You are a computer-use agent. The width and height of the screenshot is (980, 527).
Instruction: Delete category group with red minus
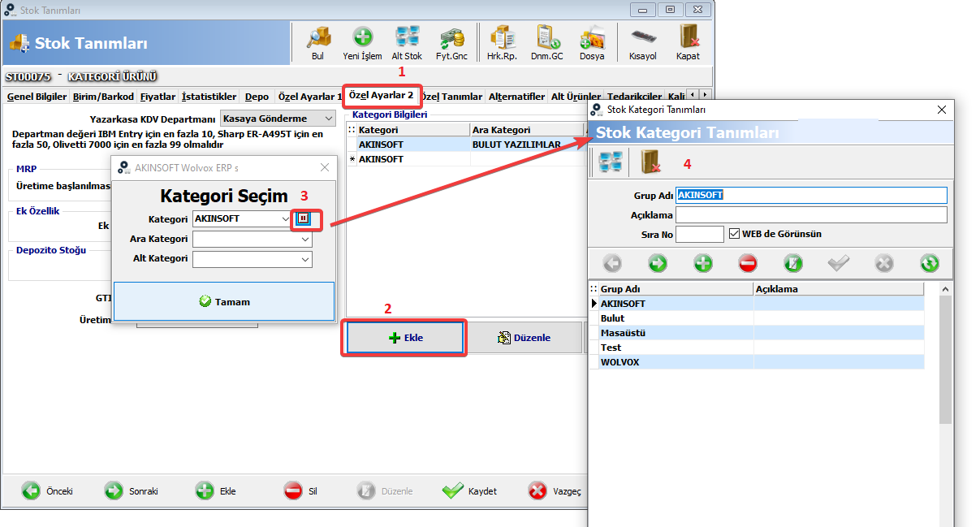coord(749,263)
